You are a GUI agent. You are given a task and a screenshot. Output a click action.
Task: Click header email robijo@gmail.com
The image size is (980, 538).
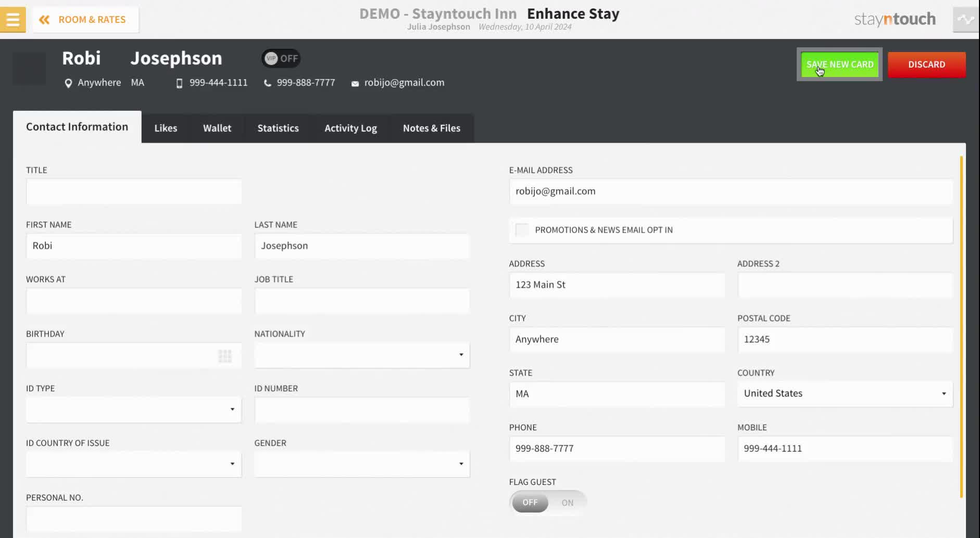[x=404, y=83]
